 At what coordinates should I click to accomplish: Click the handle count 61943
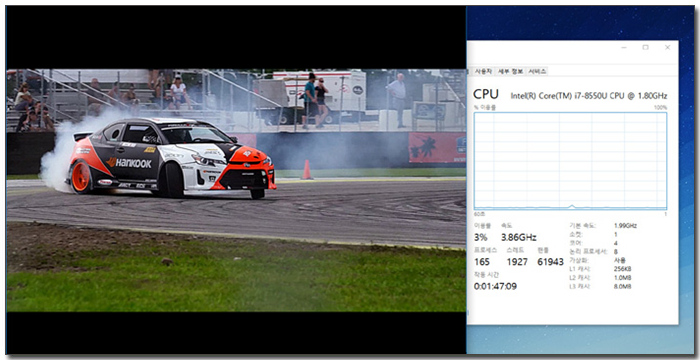coord(550,262)
